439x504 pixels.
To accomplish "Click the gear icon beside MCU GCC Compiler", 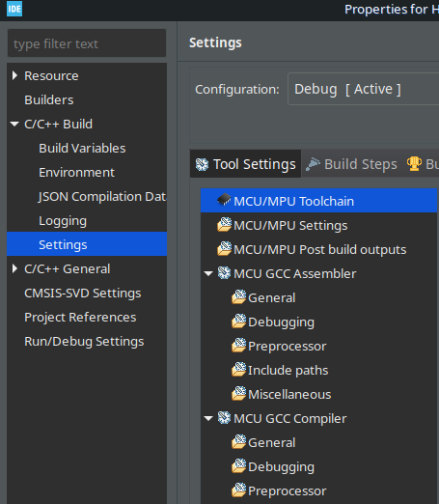I will [224, 418].
